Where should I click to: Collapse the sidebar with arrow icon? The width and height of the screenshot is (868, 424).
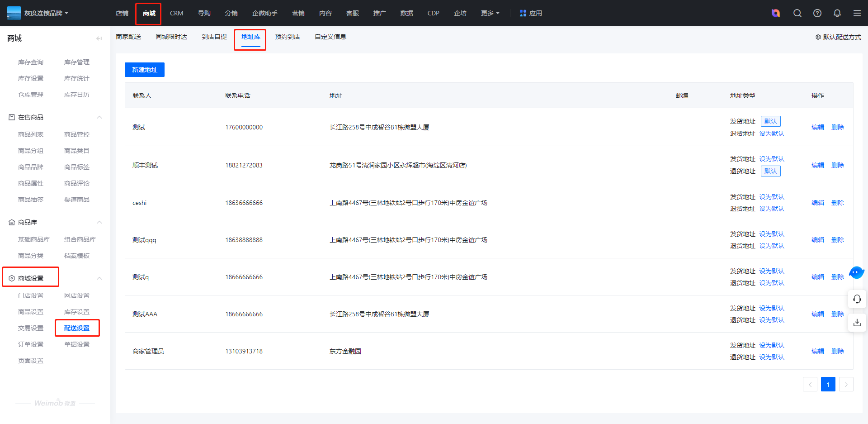coord(99,38)
